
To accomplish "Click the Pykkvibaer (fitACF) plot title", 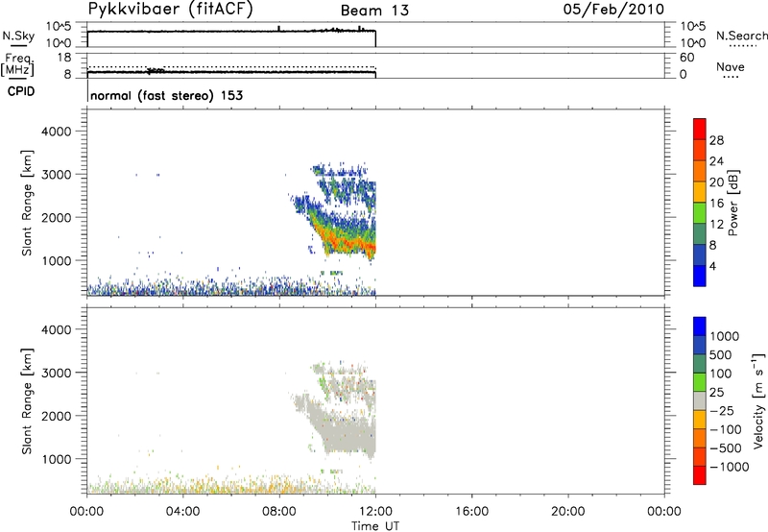I will [171, 10].
